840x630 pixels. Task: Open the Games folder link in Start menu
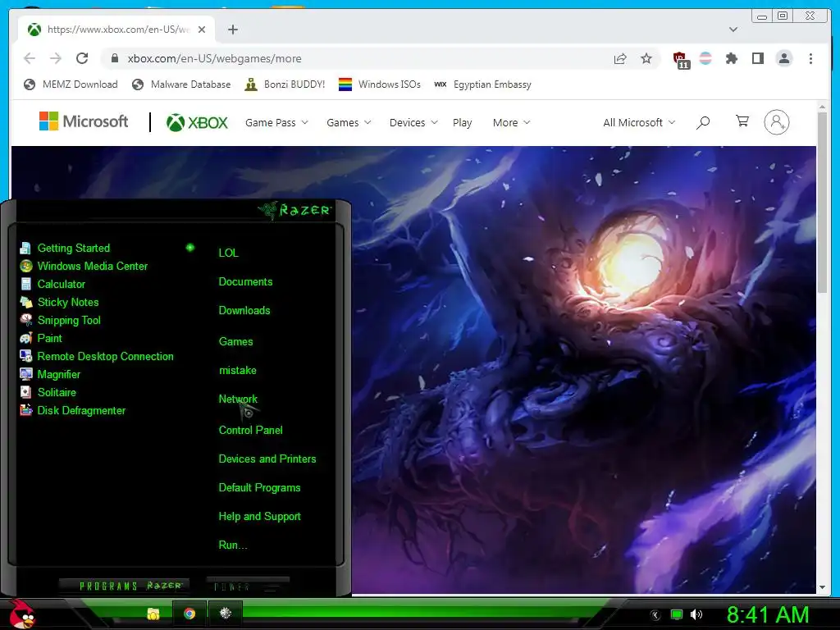(x=235, y=341)
